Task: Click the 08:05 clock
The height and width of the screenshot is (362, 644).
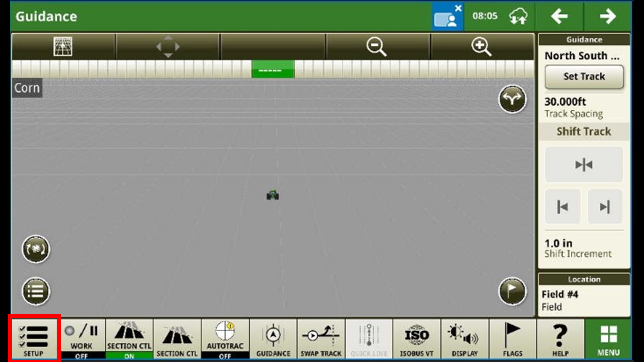Action: point(485,16)
